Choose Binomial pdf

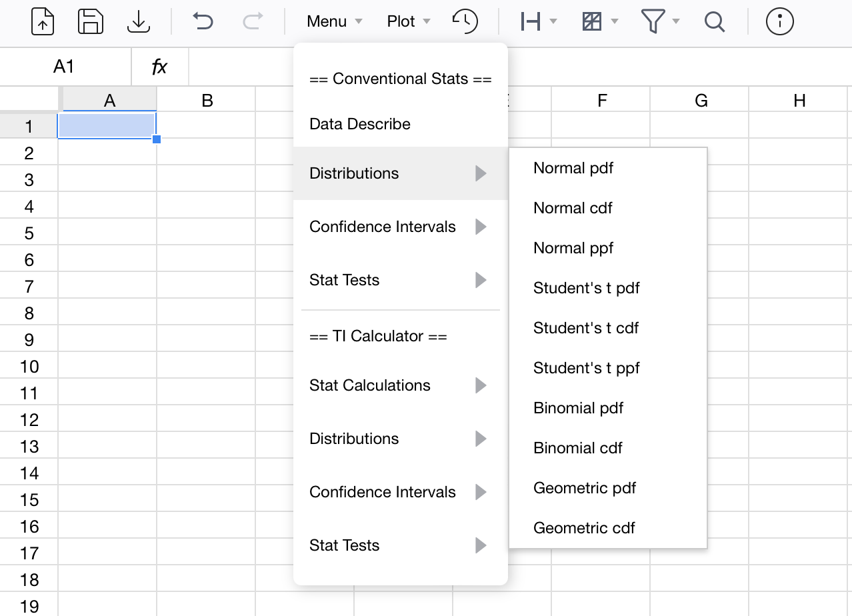point(607,408)
